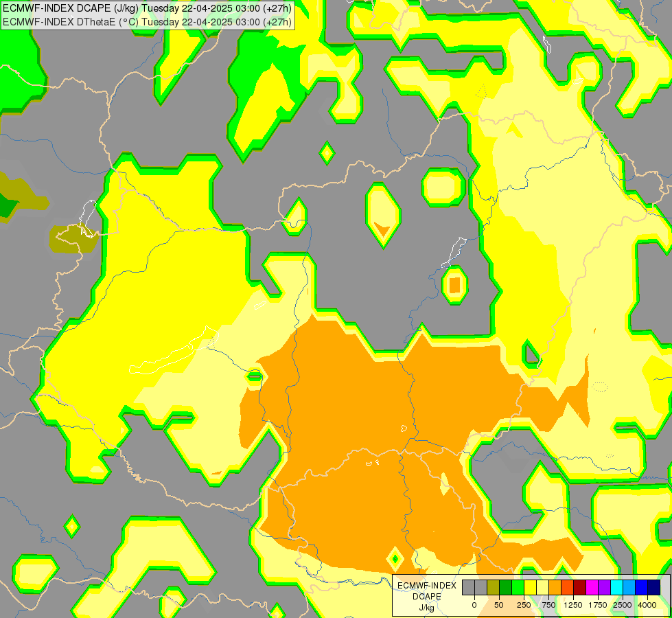This screenshot has height=618, width=672.
Task: Click the bright green legend swatch
Action: 518,588
